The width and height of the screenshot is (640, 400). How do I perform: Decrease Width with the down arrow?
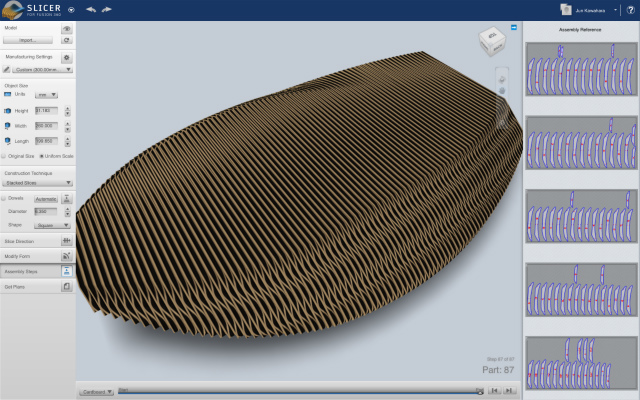[67, 129]
